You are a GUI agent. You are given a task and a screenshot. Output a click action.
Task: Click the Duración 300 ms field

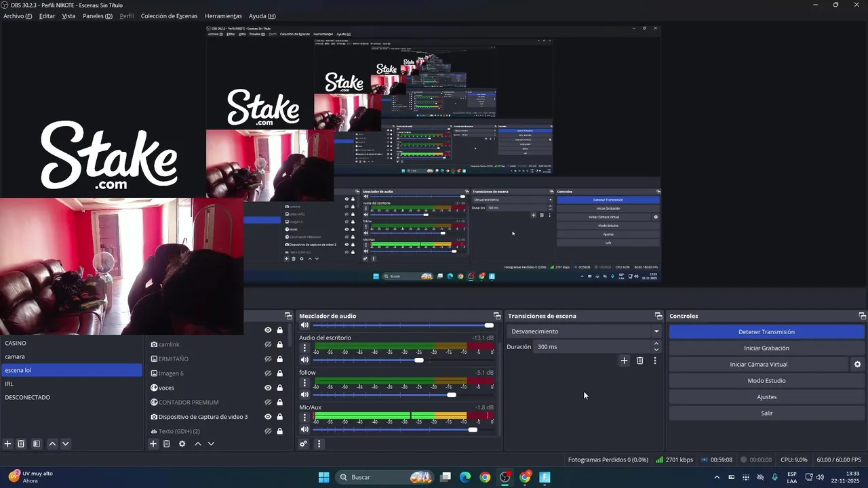pos(592,346)
